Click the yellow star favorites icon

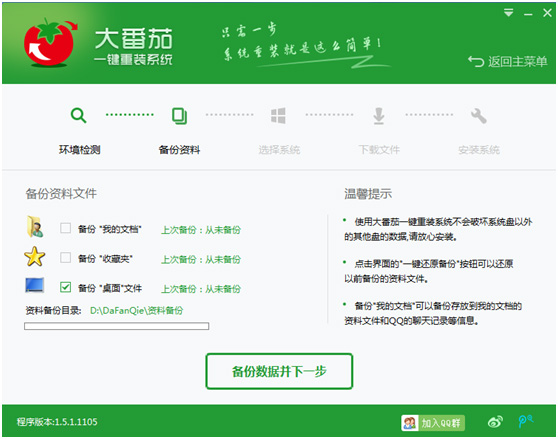tap(35, 256)
